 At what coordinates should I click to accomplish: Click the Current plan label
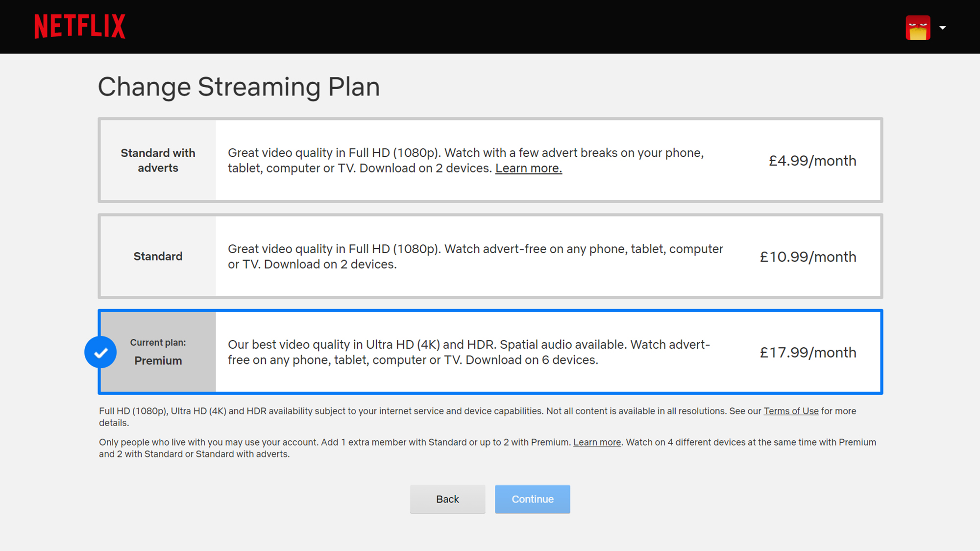[x=158, y=342]
